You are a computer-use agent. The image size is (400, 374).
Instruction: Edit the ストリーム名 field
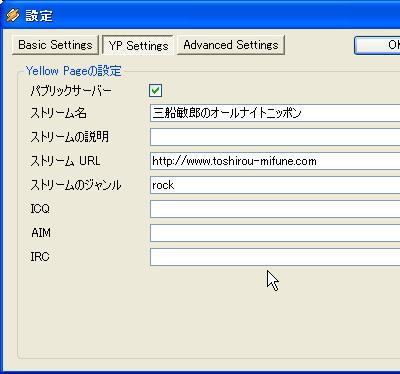[x=275, y=113]
